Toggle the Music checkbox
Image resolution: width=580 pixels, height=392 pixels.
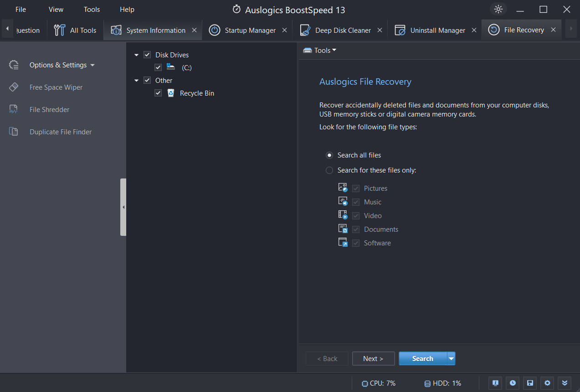tap(356, 202)
